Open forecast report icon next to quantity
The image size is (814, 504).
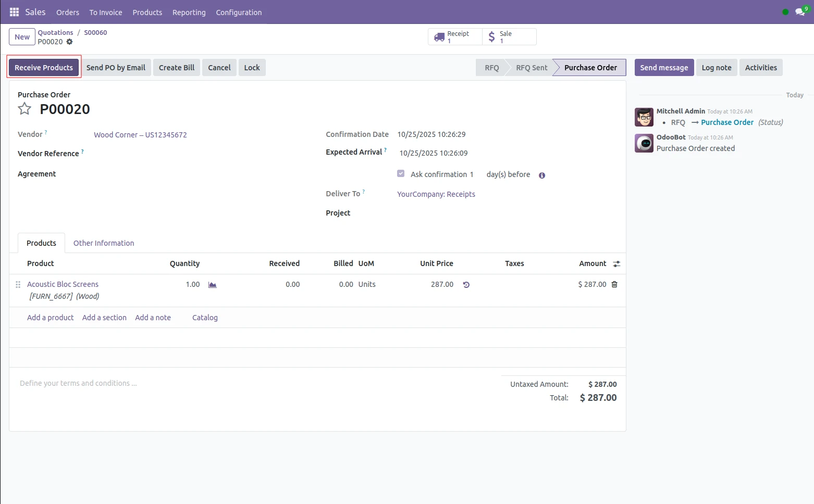point(212,285)
